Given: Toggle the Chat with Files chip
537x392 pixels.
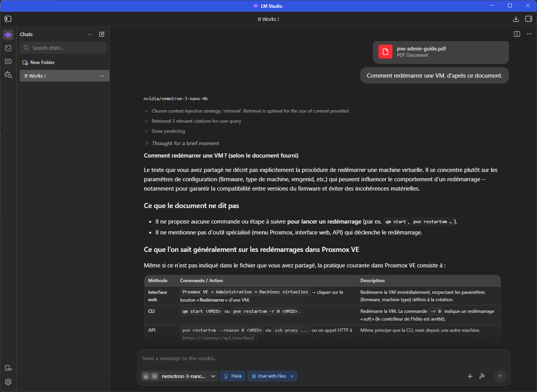Looking at the screenshot, I should [269, 376].
